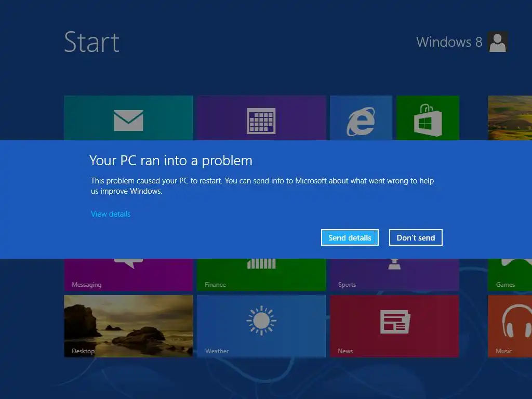Open the Calendar tile icon
The image size is (532, 399).
coord(261,121)
